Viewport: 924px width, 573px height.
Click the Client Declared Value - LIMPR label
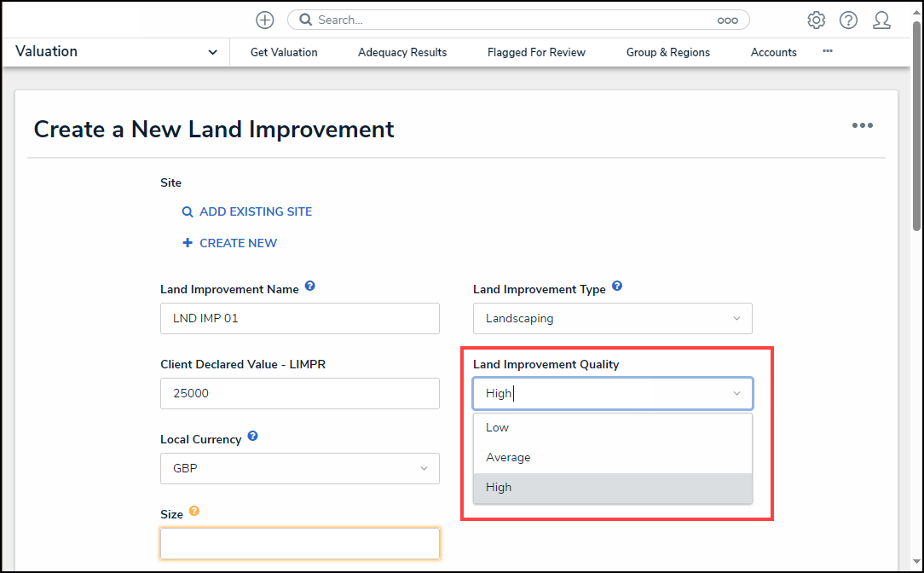(243, 364)
